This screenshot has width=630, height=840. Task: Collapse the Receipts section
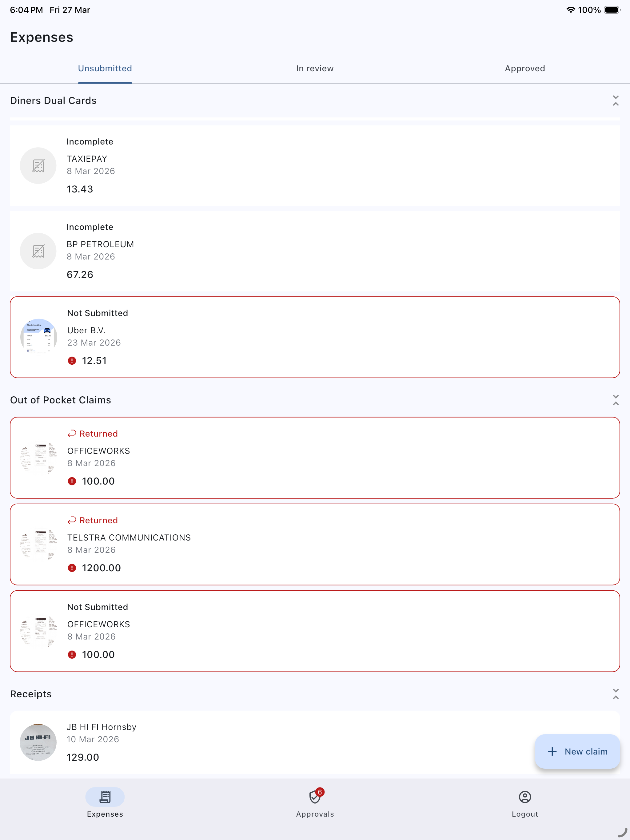coord(616,694)
